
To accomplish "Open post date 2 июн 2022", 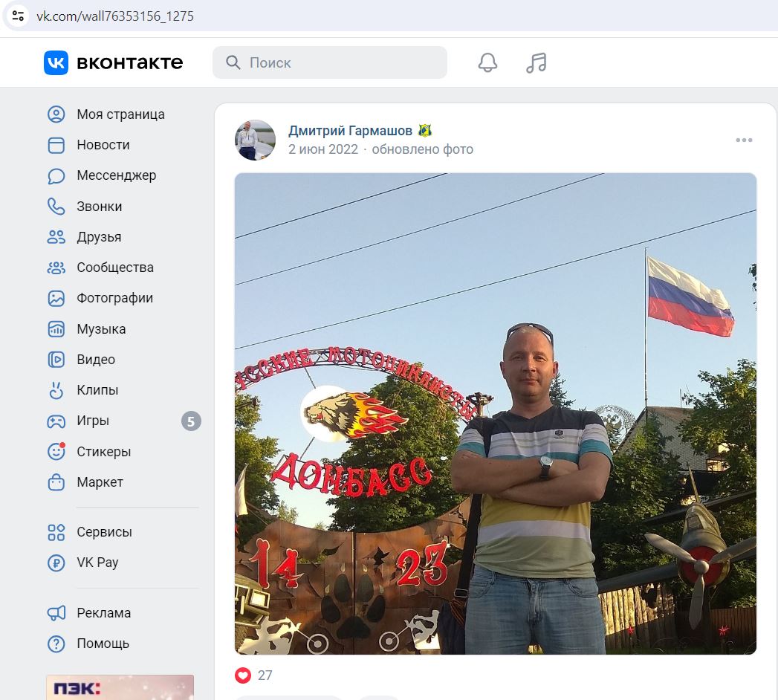I will coord(323,149).
